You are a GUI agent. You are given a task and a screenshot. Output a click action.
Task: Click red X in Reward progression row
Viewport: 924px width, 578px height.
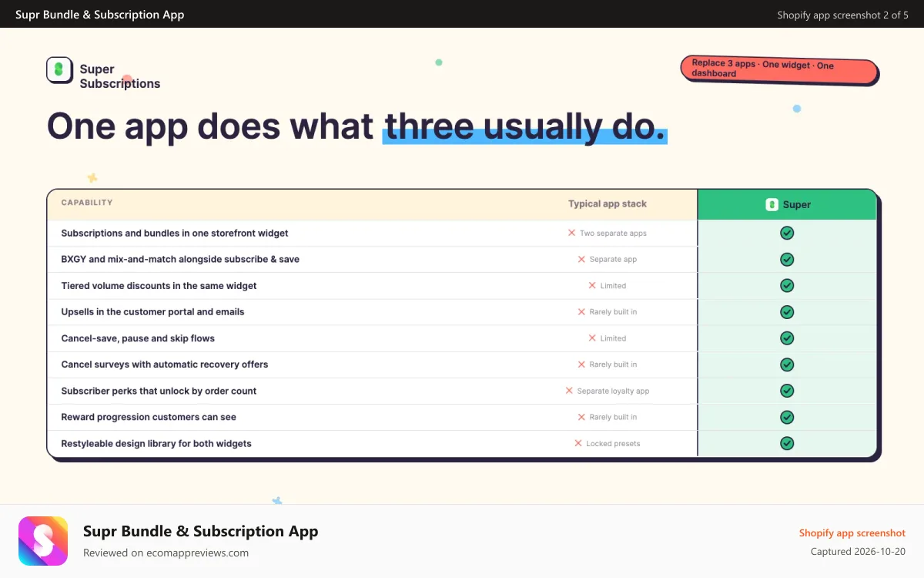(581, 417)
